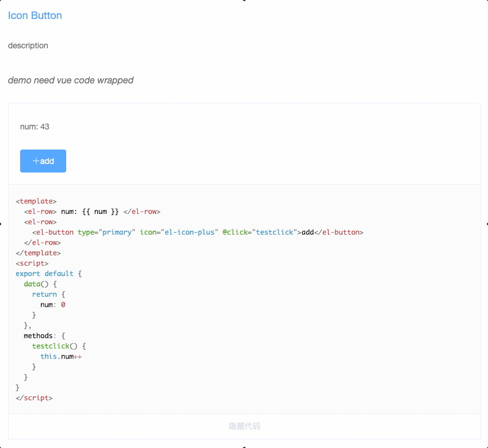
Task: Select the methods keyword in code
Action: [x=39, y=335]
